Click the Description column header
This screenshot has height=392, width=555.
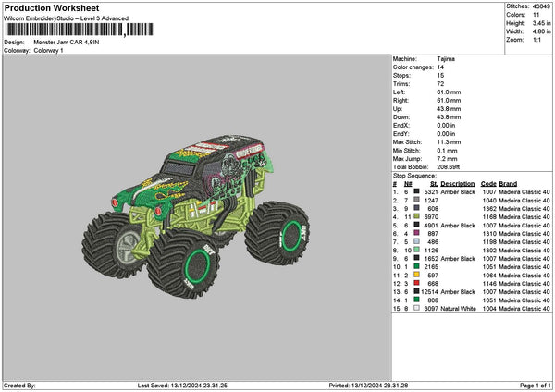(458, 183)
